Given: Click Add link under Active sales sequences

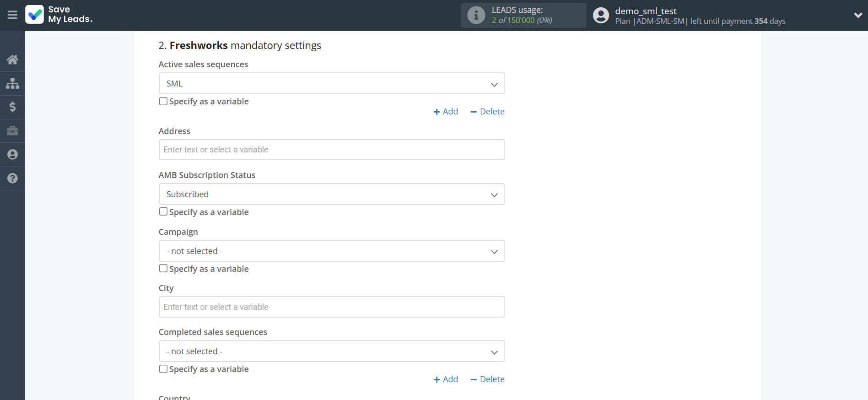Looking at the screenshot, I should coord(446,112).
